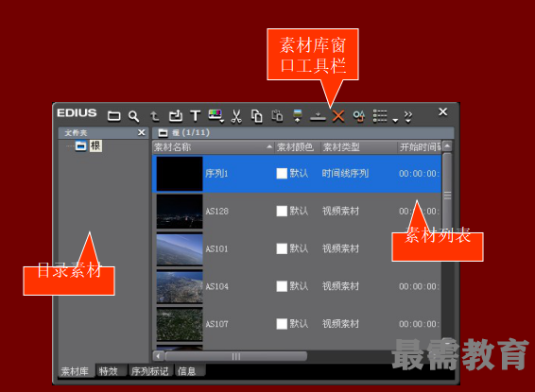Open the title creator T icon

tap(195, 116)
